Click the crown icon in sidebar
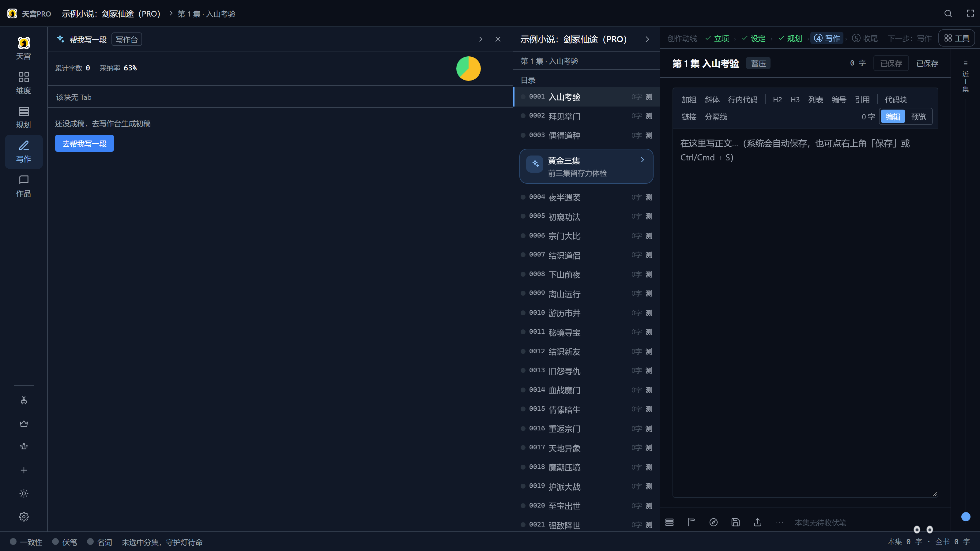The height and width of the screenshot is (551, 980). click(x=24, y=424)
